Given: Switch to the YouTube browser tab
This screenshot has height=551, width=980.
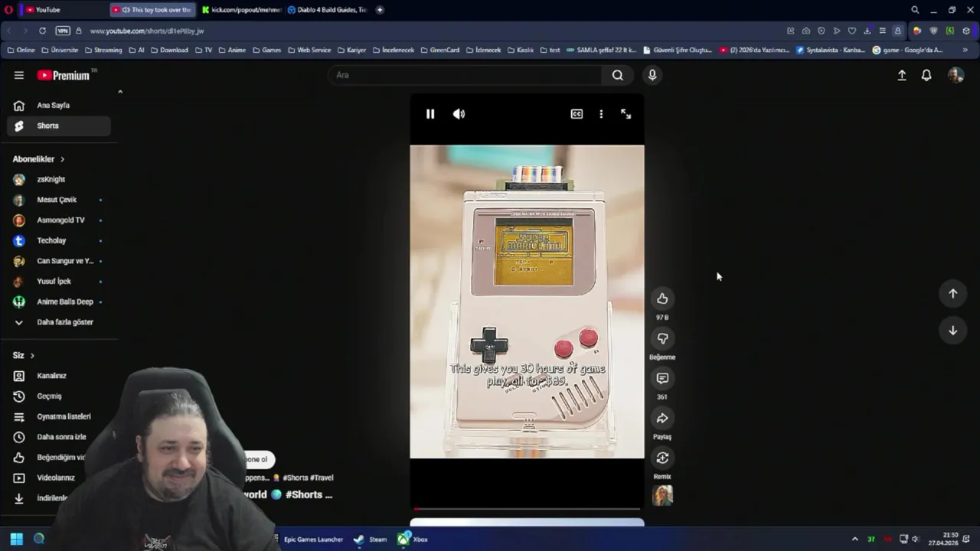Looking at the screenshot, I should tap(63, 10).
